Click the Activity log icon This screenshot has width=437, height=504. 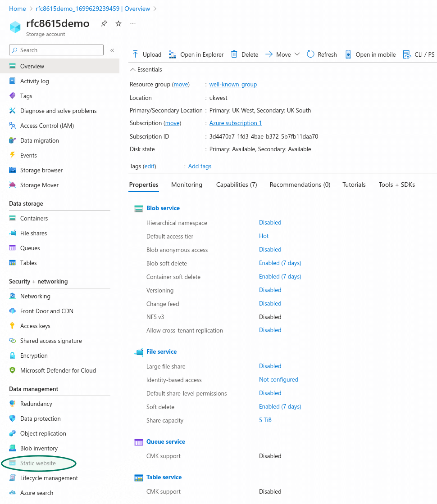tap(13, 81)
